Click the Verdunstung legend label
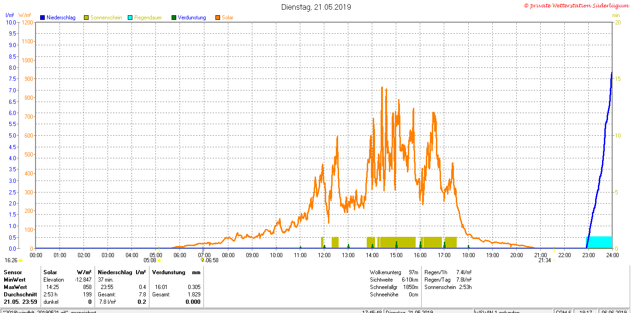This screenshot has width=644, height=313. 192,18
